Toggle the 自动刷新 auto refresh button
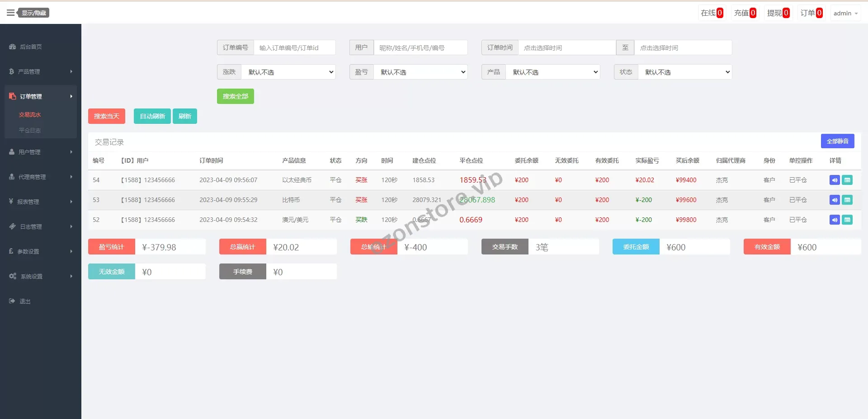868x419 pixels. (152, 116)
